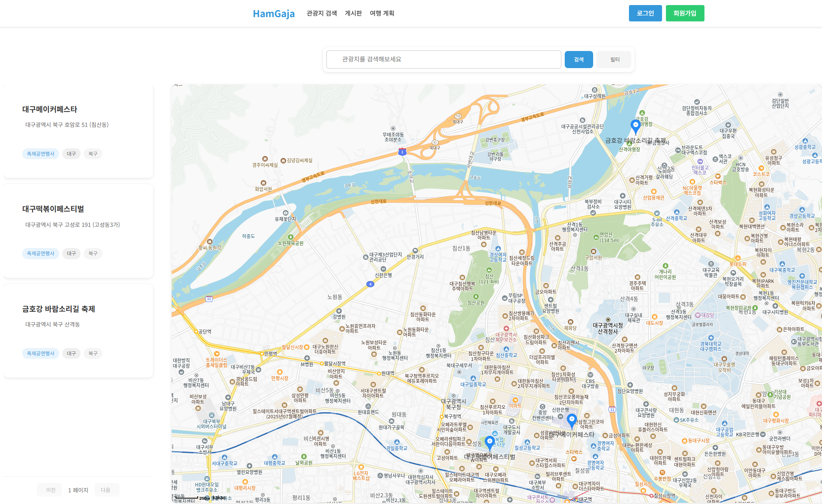Open the 필터 options
Screen dimensions: 822x504
click(x=615, y=60)
